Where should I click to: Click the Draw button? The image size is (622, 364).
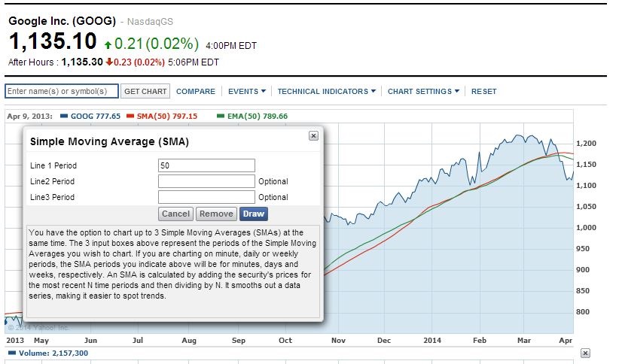pyautogui.click(x=254, y=214)
